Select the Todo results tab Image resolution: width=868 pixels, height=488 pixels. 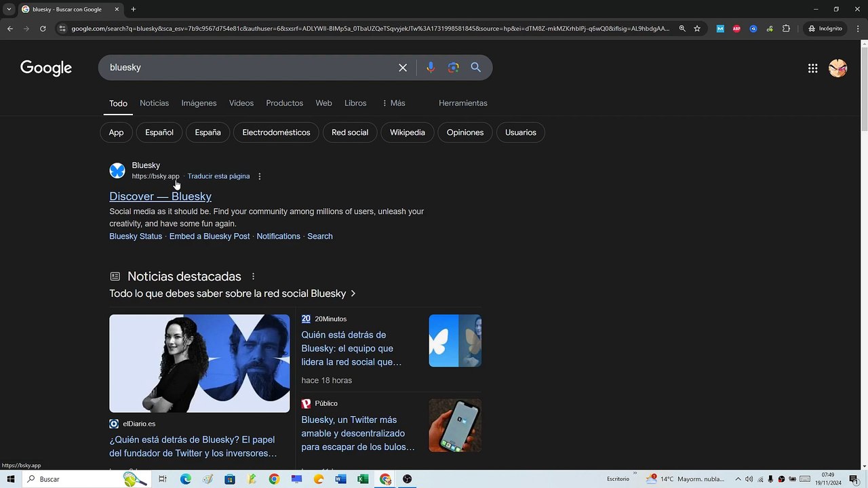[118, 103]
